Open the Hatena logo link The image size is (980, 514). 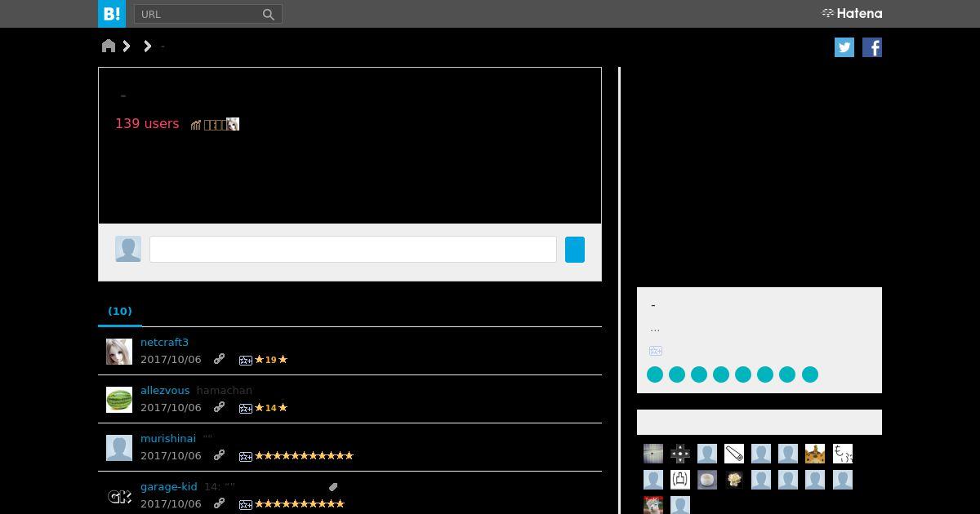[852, 13]
